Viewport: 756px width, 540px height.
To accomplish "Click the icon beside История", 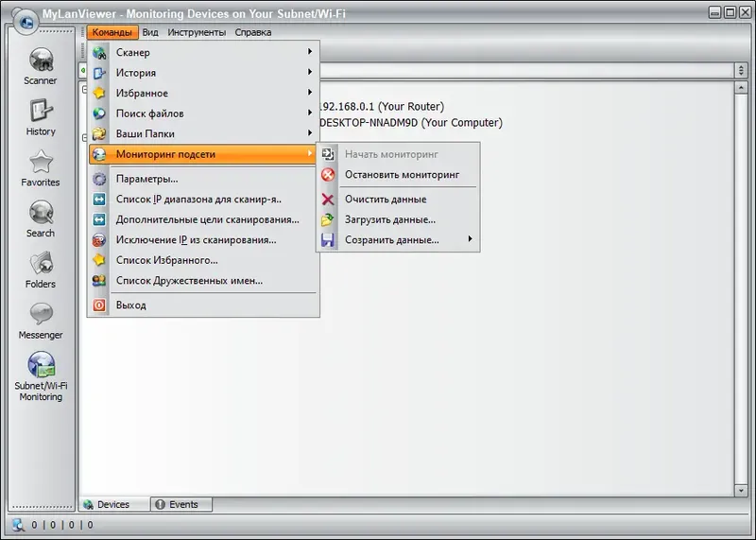I will (99, 73).
